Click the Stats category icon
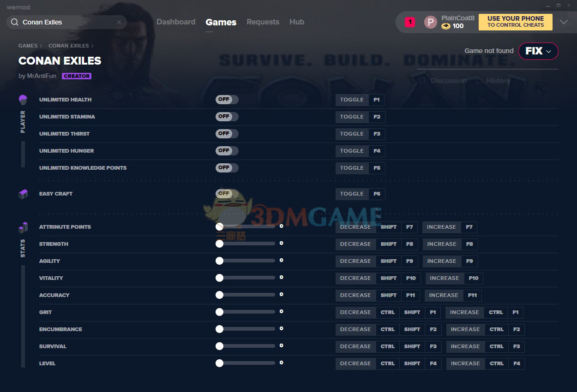 (23, 227)
